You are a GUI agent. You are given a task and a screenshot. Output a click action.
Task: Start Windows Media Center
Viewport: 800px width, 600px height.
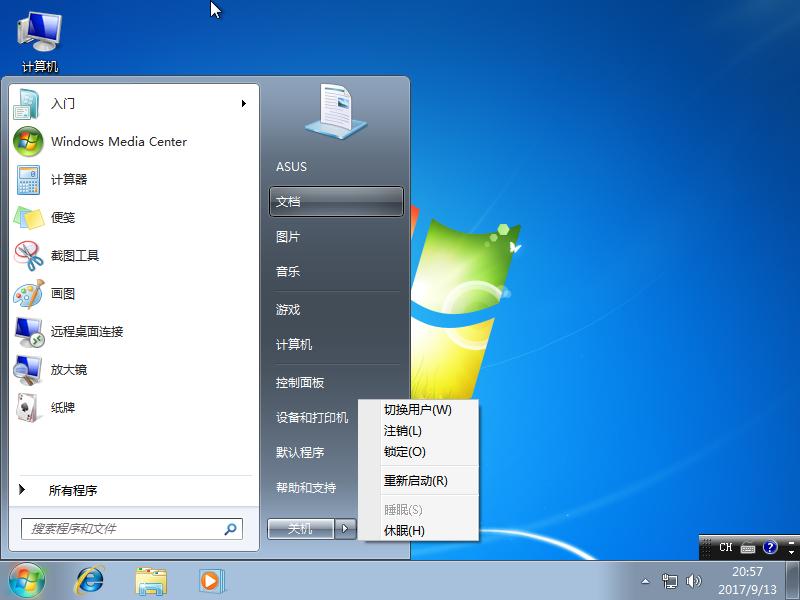(x=117, y=142)
